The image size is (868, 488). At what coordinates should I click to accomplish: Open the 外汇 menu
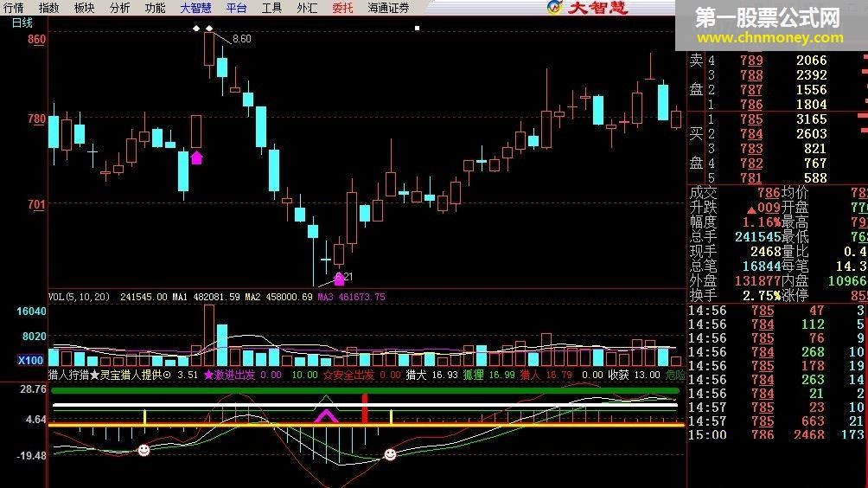(x=307, y=8)
